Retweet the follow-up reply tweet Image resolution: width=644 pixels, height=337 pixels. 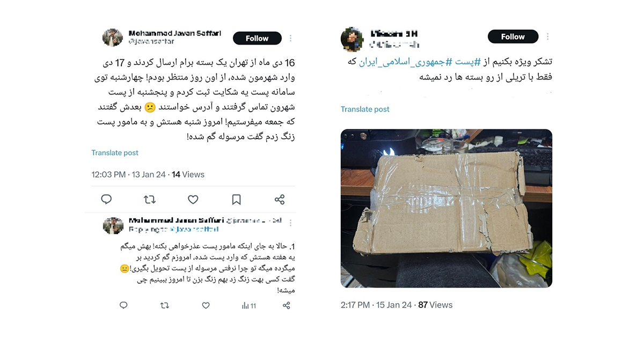[165, 305]
